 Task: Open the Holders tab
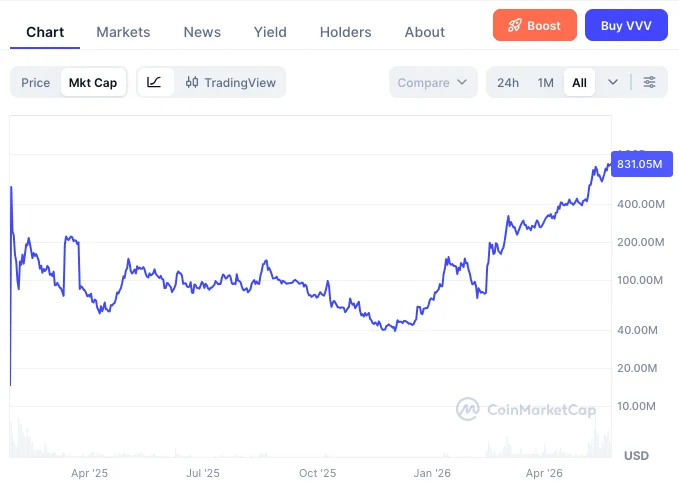point(346,32)
